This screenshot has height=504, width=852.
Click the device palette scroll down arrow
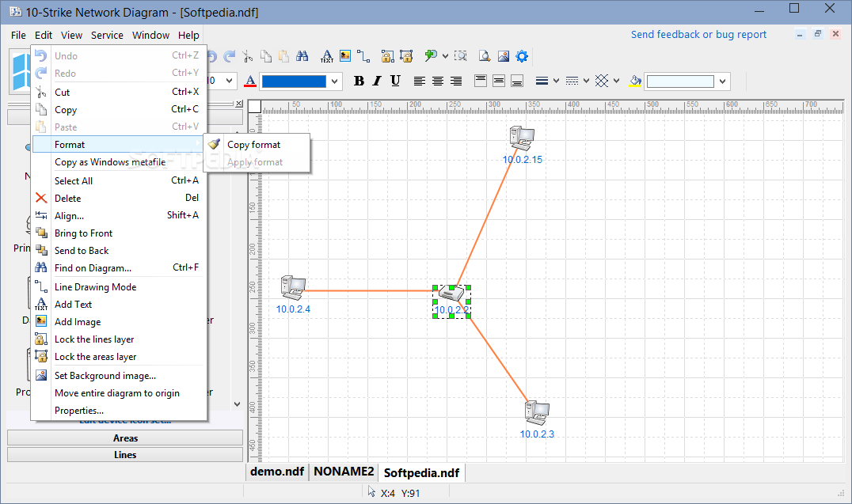pos(237,404)
